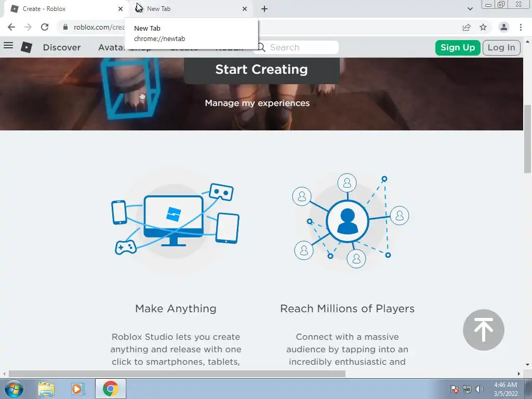
Task: Click the Make Anything devices illustration
Action: coord(175,220)
